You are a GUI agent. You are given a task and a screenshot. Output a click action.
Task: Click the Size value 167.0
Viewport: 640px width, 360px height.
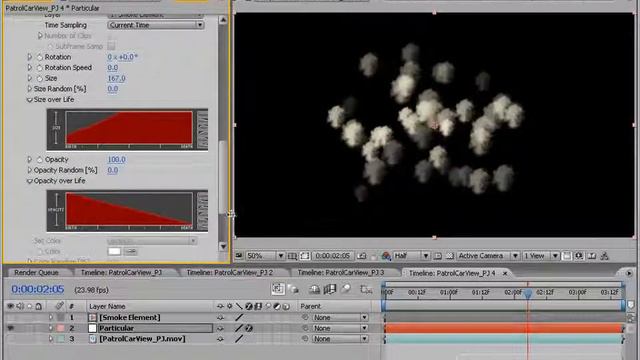click(x=116, y=78)
